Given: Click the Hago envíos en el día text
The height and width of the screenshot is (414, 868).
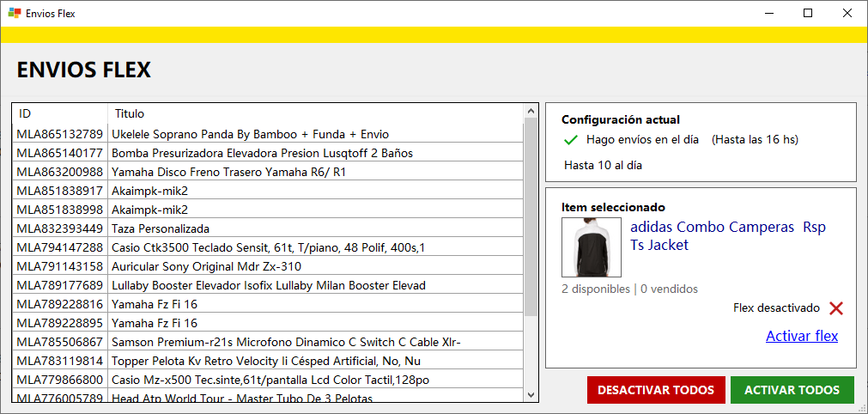Looking at the screenshot, I should (642, 139).
